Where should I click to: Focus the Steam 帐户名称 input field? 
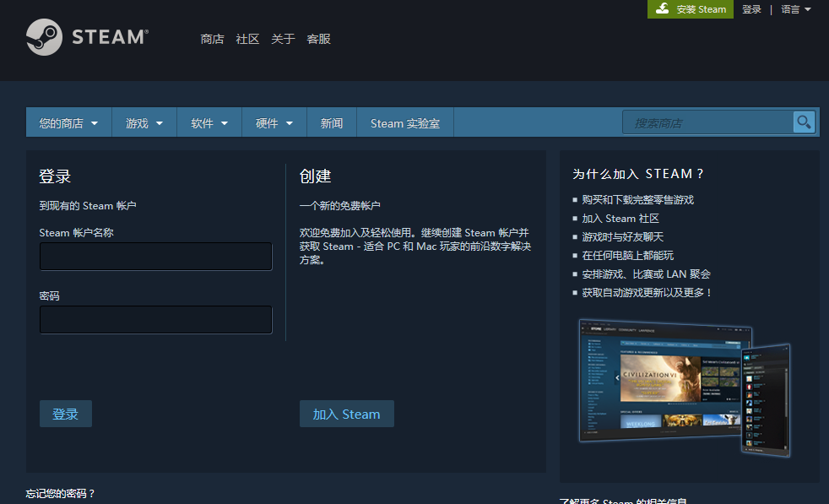click(x=156, y=257)
